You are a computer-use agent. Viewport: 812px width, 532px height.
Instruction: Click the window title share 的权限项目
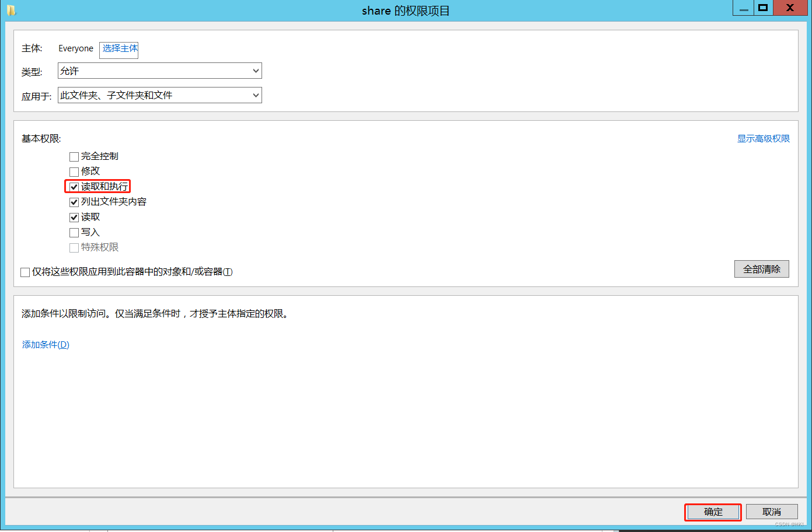coord(406,11)
